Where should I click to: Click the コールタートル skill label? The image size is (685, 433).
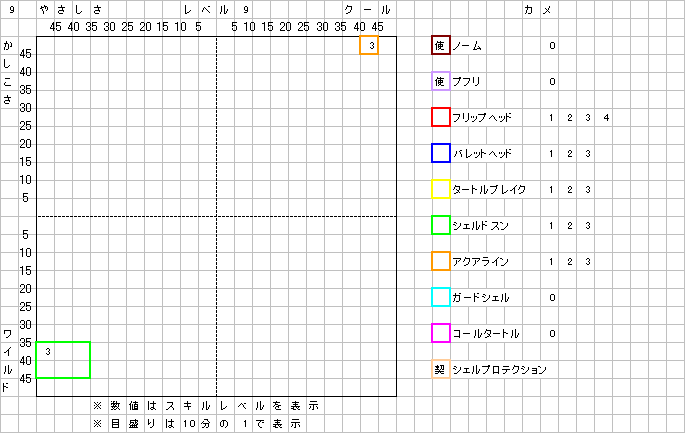click(486, 334)
